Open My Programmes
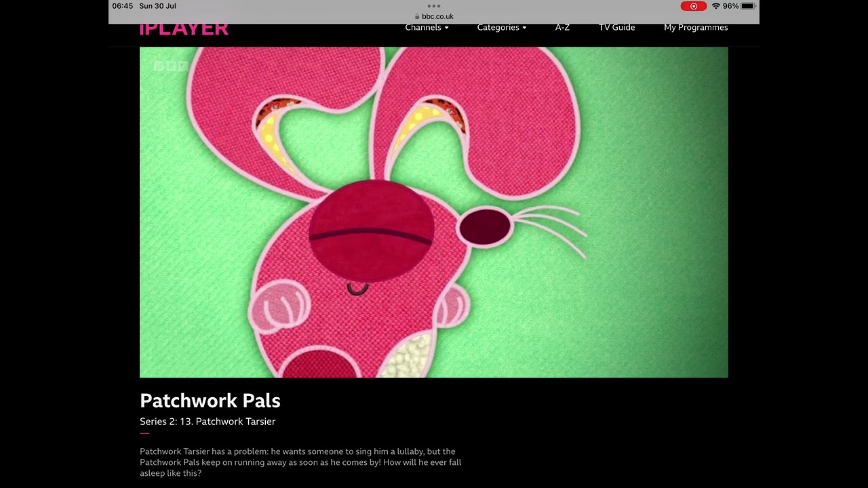This screenshot has height=488, width=868. pos(696,27)
